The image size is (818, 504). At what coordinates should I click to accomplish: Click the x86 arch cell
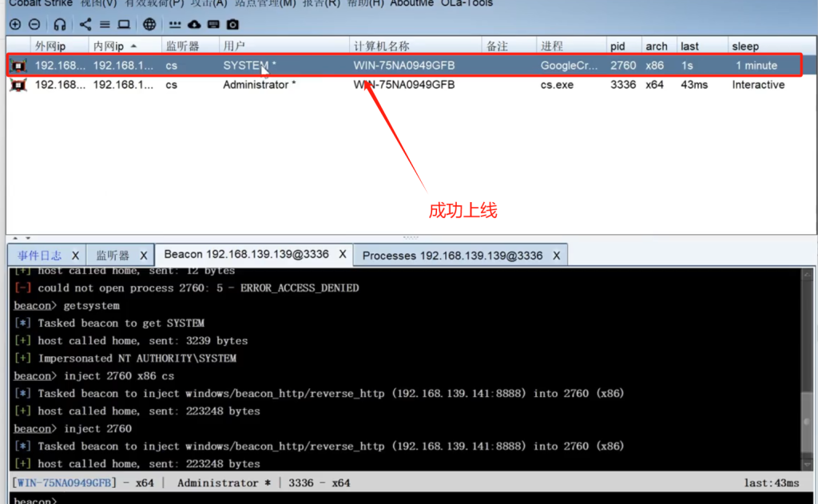tap(654, 65)
